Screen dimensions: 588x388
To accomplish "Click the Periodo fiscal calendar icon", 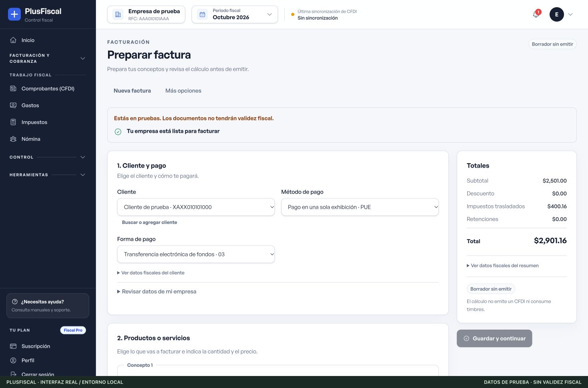I will pos(202,14).
